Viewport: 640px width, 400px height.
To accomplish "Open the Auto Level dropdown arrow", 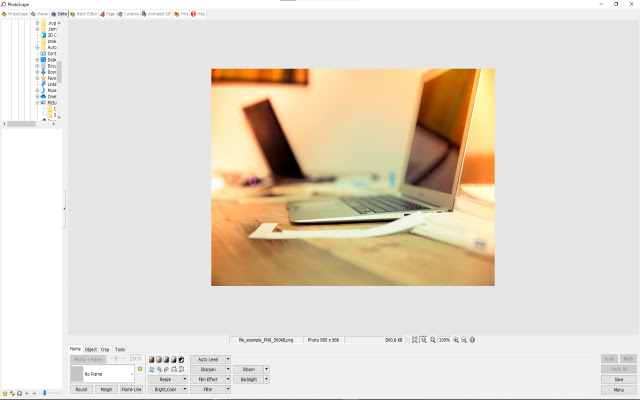I will coord(228,360).
